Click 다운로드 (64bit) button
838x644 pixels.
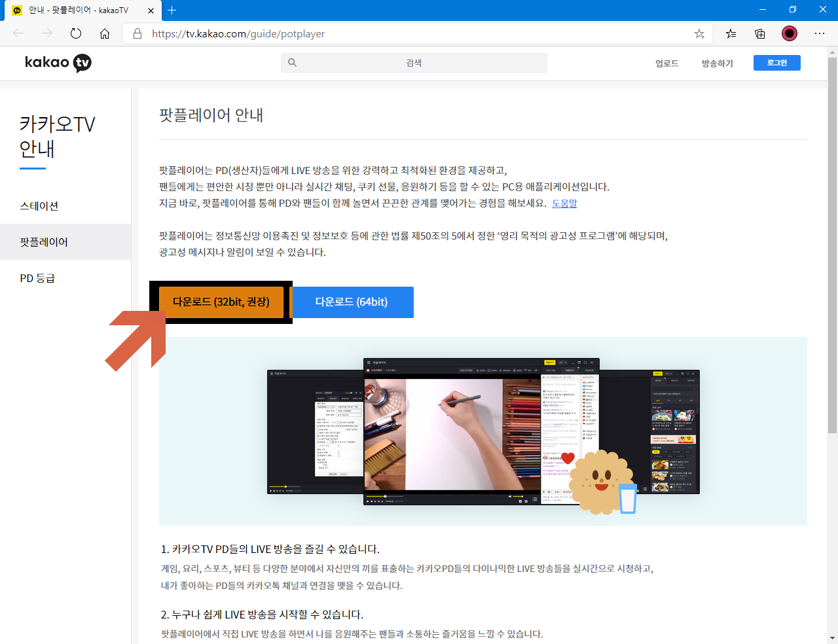point(352,302)
